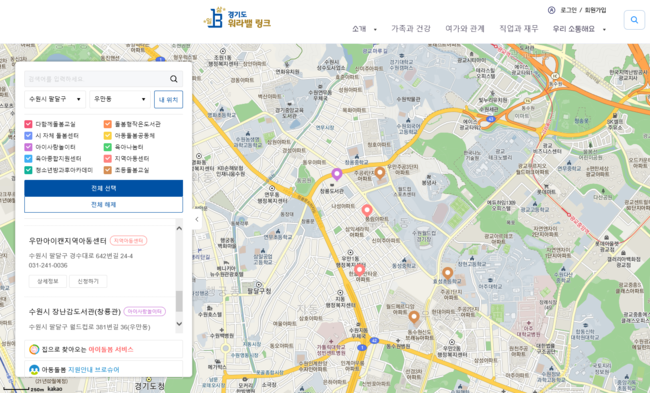
Task: Click the red map pin near 풍림아파트
Action: [367, 211]
